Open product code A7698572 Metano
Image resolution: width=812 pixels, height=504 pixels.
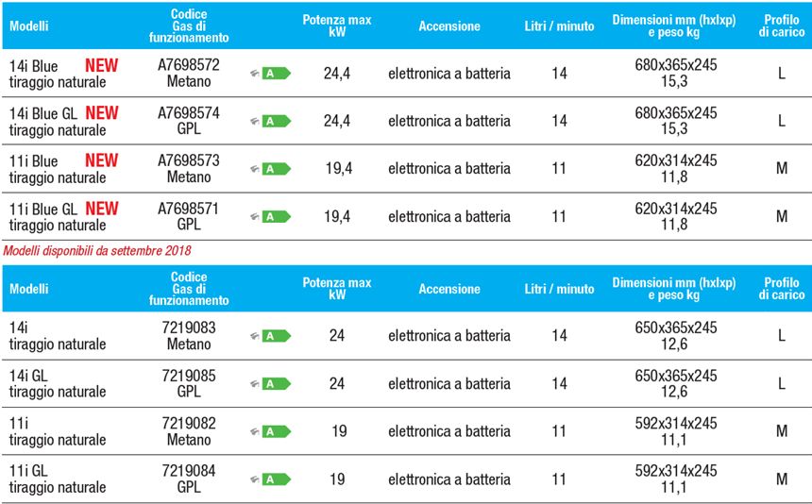pos(189,74)
